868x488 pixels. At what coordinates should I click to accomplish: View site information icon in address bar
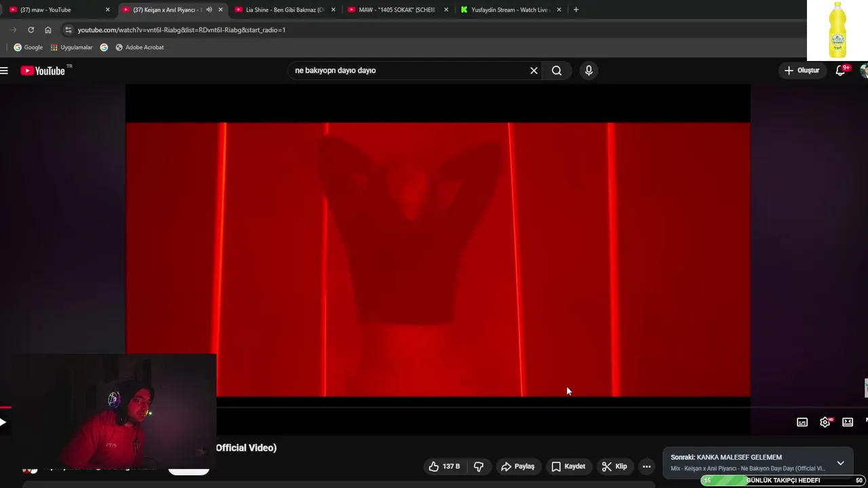pyautogui.click(x=68, y=30)
